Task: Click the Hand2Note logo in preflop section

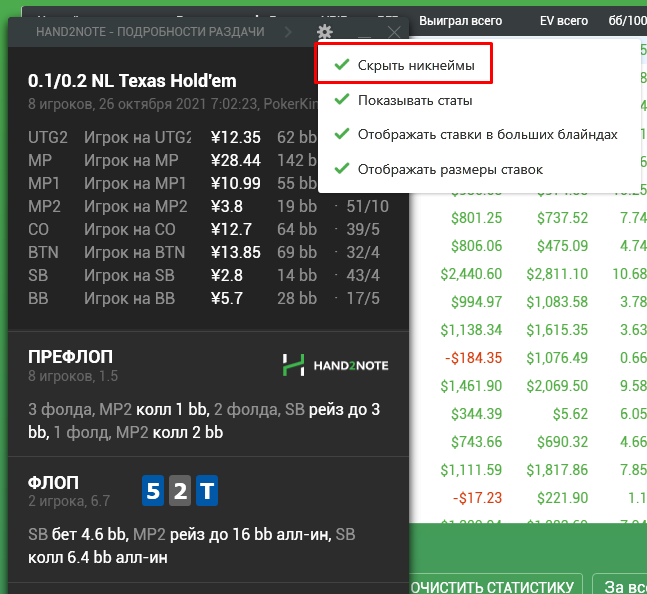Action: click(x=335, y=365)
